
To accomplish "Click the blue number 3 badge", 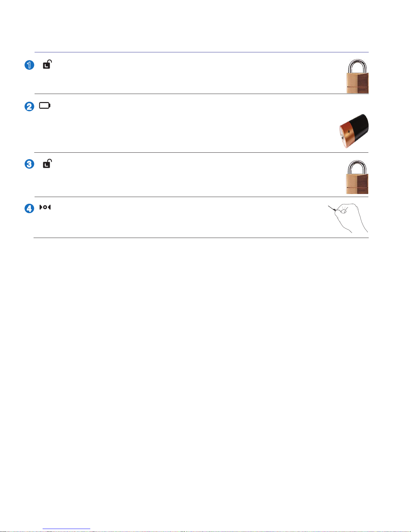I will [30, 164].
